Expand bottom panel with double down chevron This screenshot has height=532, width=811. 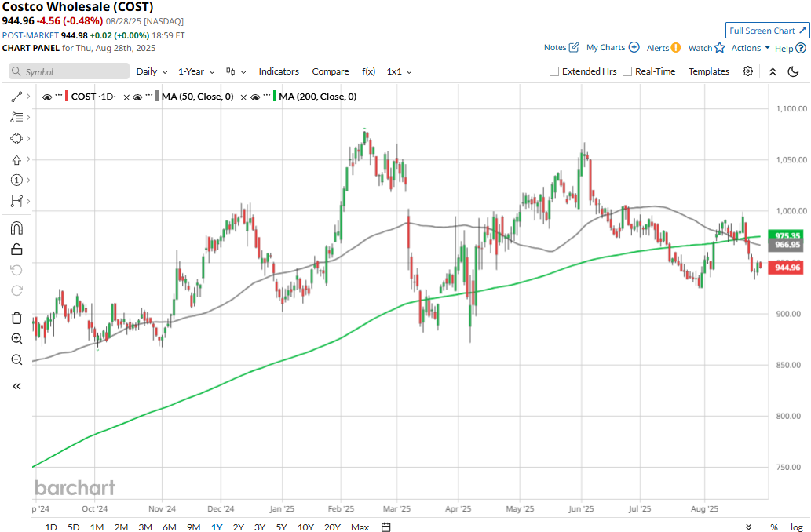tap(748, 527)
